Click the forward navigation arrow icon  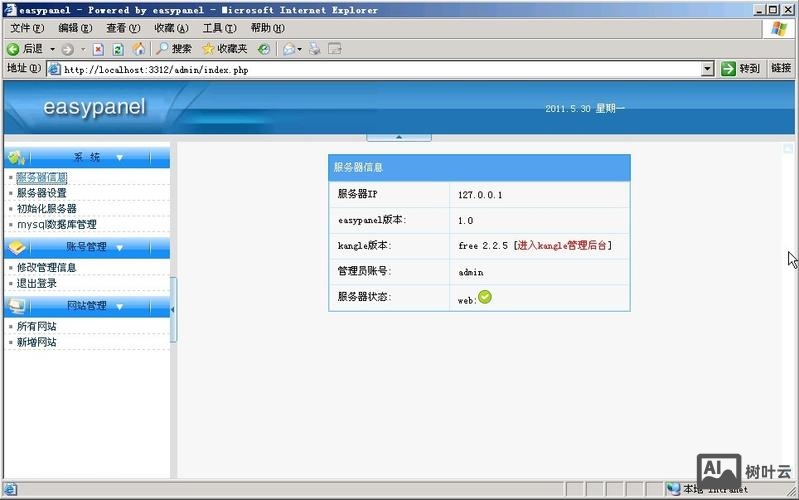pos(67,49)
